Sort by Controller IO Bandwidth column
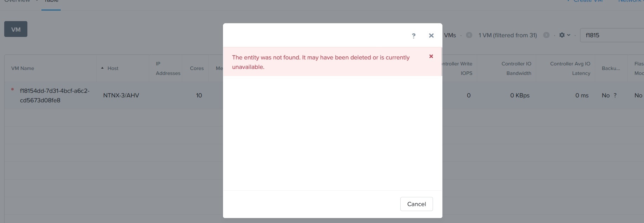 coord(516,68)
